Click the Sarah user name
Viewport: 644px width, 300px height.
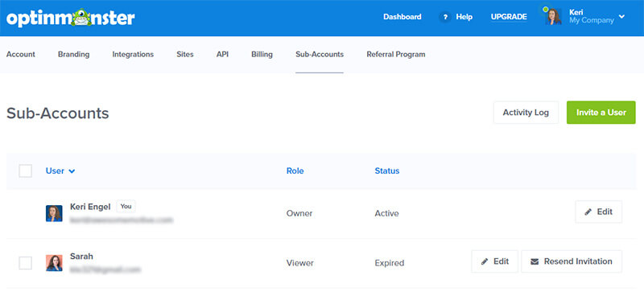click(81, 257)
